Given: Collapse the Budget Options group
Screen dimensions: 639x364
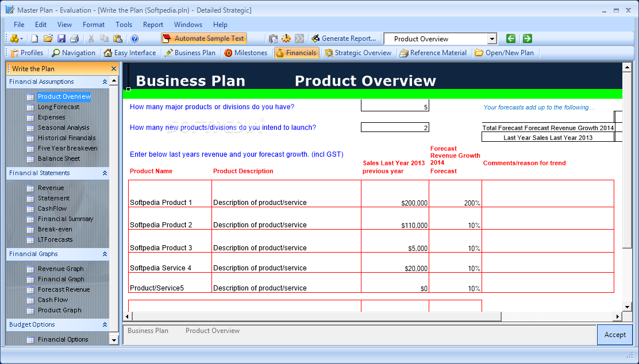Looking at the screenshot, I should pyautogui.click(x=105, y=324).
